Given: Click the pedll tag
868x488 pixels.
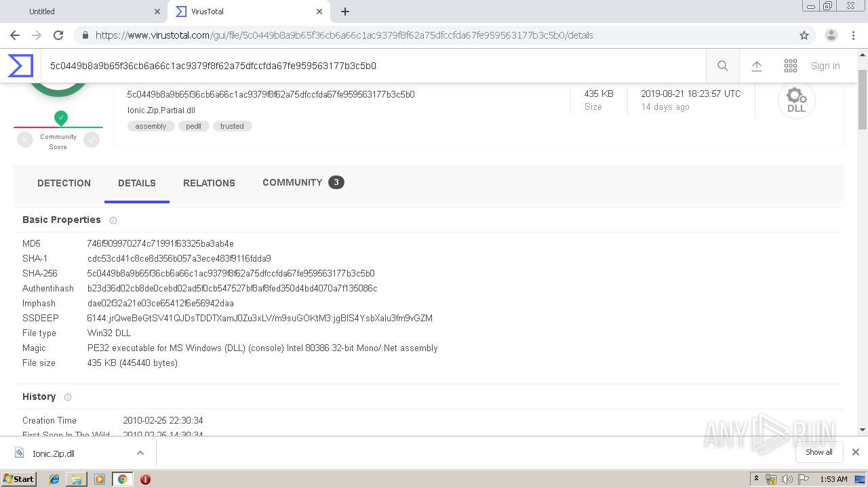Looking at the screenshot, I should 193,126.
